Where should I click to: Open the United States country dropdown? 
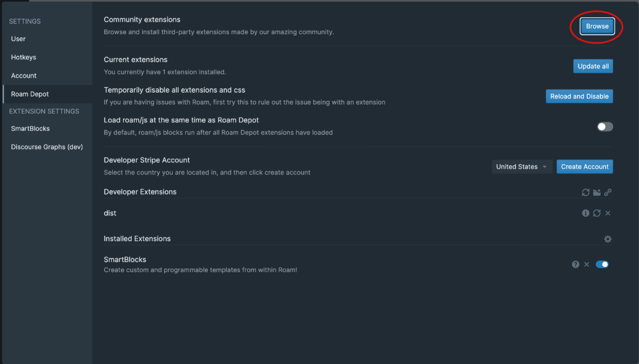click(x=522, y=167)
